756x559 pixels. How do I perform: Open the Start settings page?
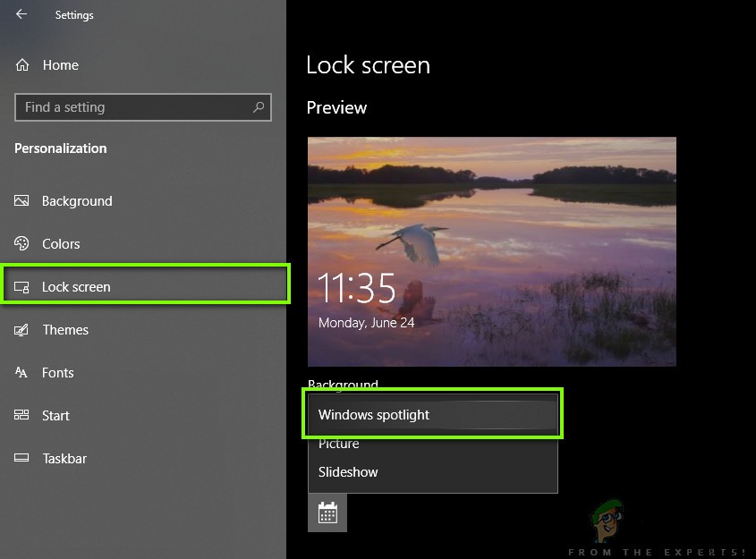click(143, 415)
